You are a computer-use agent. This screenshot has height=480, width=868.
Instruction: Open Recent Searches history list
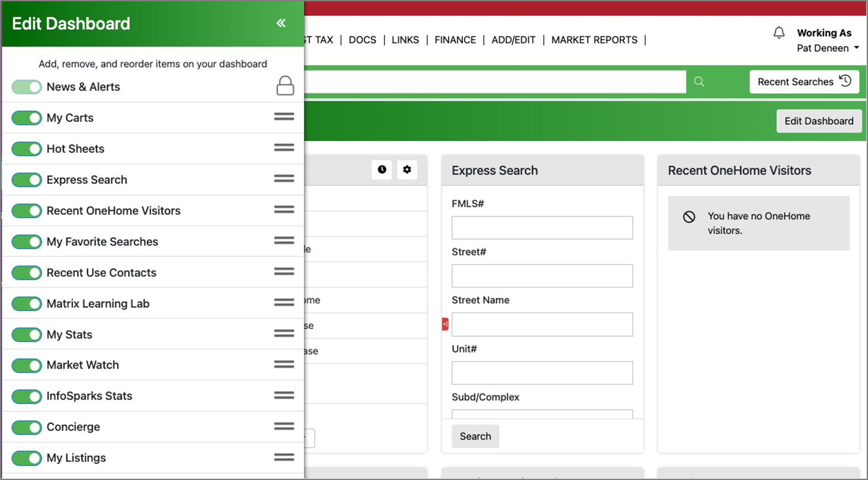[804, 82]
